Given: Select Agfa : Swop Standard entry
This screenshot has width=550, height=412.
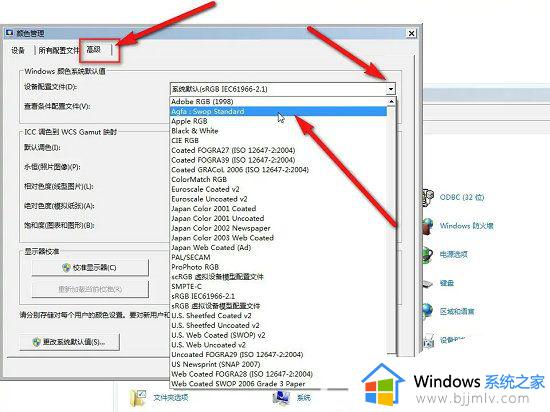Looking at the screenshot, I should 279,112.
